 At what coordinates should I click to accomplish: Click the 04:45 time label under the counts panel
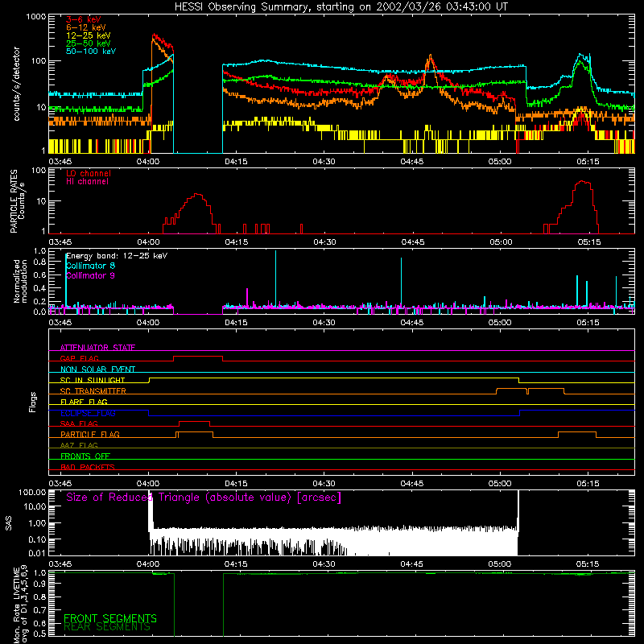click(x=412, y=162)
